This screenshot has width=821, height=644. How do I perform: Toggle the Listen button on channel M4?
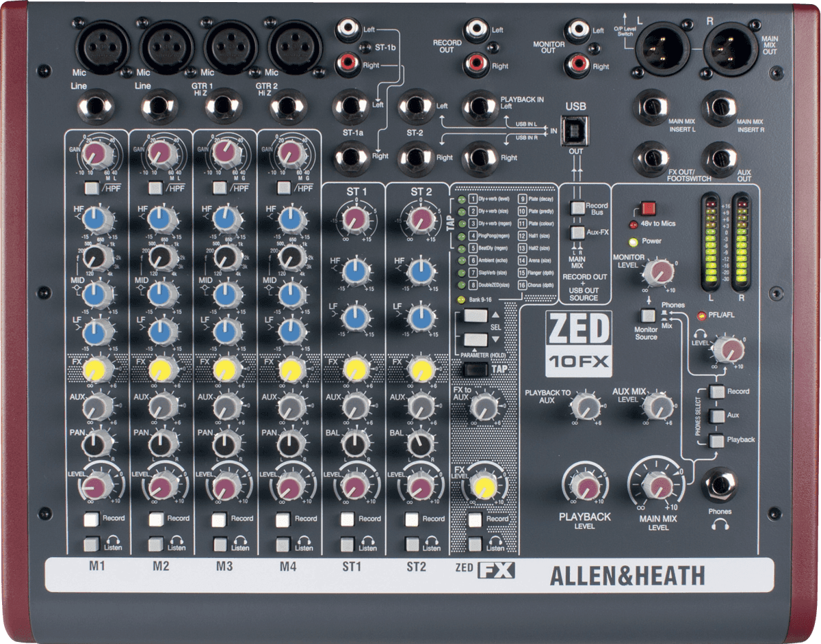[283, 545]
